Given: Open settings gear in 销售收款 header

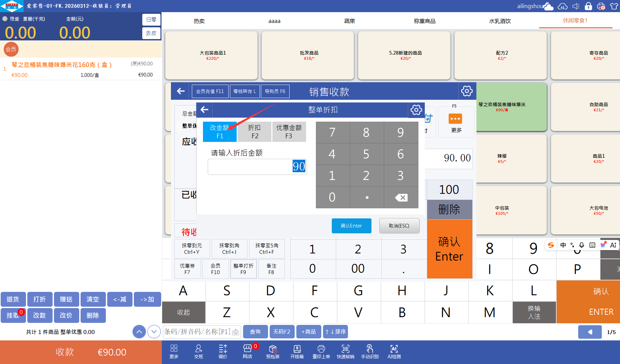Looking at the screenshot, I should [x=467, y=91].
